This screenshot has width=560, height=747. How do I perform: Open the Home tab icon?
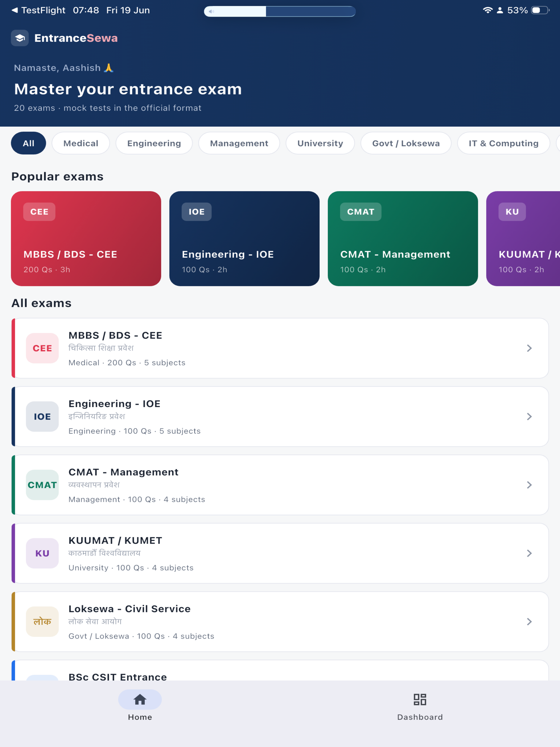(140, 699)
